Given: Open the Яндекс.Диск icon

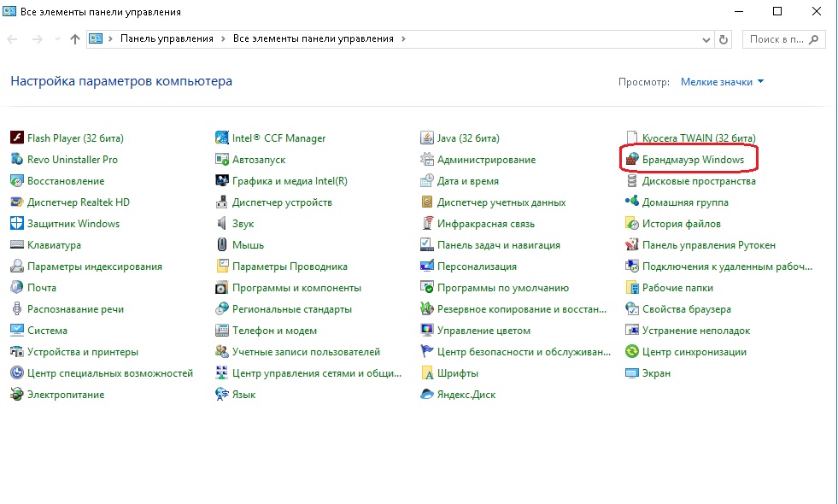Looking at the screenshot, I should [x=426, y=395].
